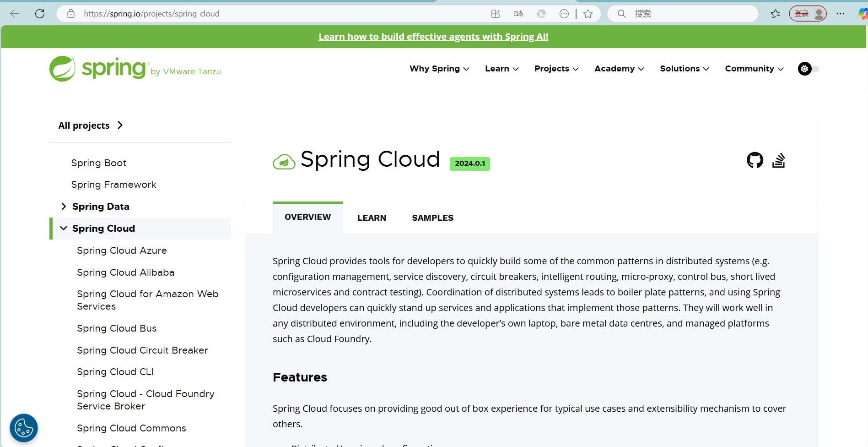Viewport: 868px width, 447px height.
Task: Open Spring Cloud Bus page
Action: 117,328
